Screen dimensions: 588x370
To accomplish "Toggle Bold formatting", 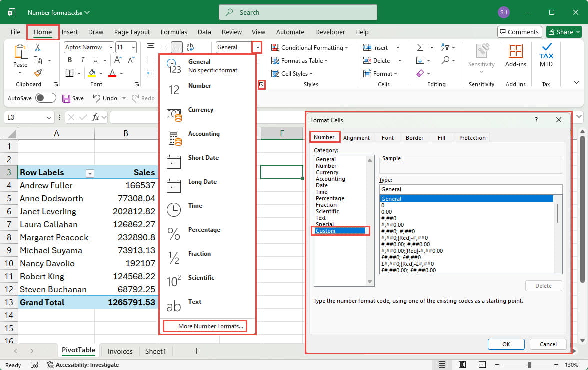I will (x=70, y=60).
